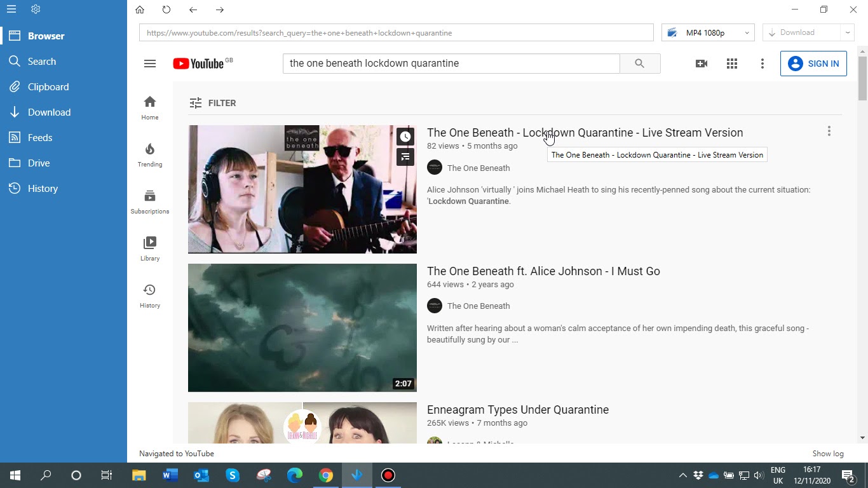Screen dimensions: 868x488
Task: Open YouTube Home in mini guide
Action: click(x=150, y=107)
